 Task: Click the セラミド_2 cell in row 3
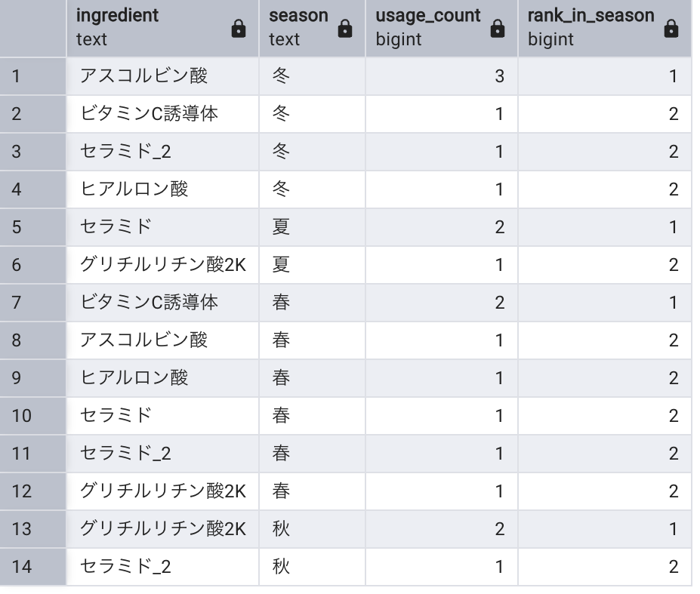coord(162,152)
